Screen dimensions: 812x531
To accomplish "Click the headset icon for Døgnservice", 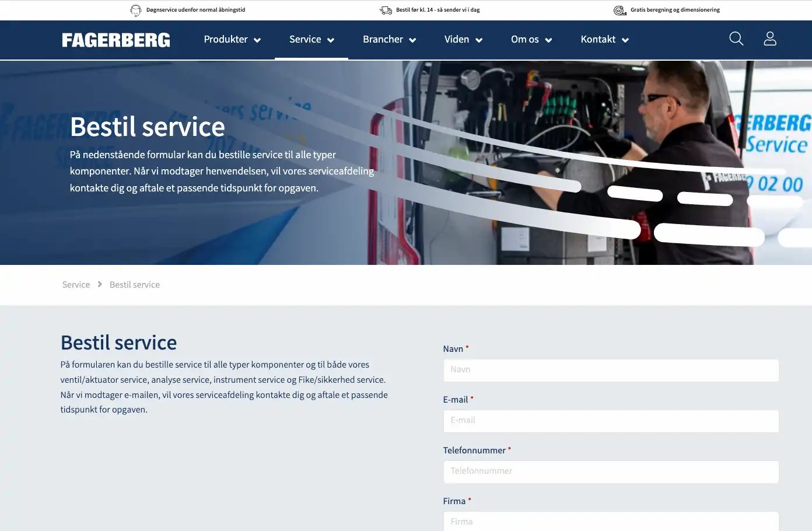I will [136, 10].
